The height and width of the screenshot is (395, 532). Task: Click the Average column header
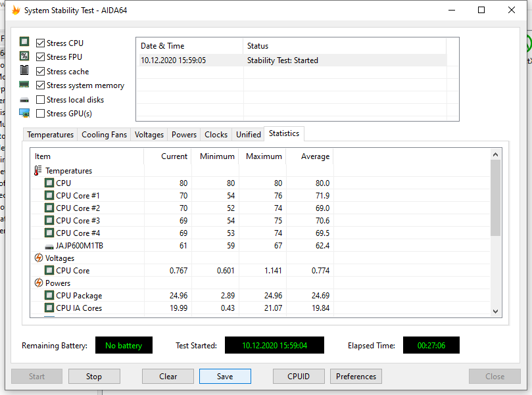point(310,156)
